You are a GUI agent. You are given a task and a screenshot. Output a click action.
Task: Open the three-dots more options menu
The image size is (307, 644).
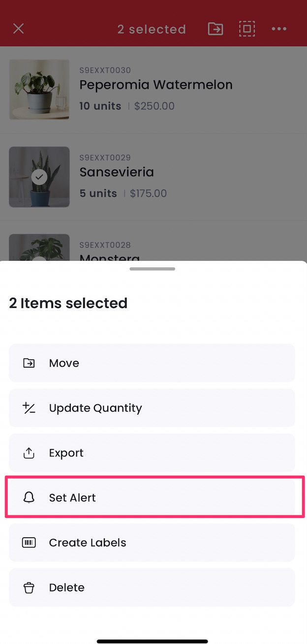click(279, 29)
